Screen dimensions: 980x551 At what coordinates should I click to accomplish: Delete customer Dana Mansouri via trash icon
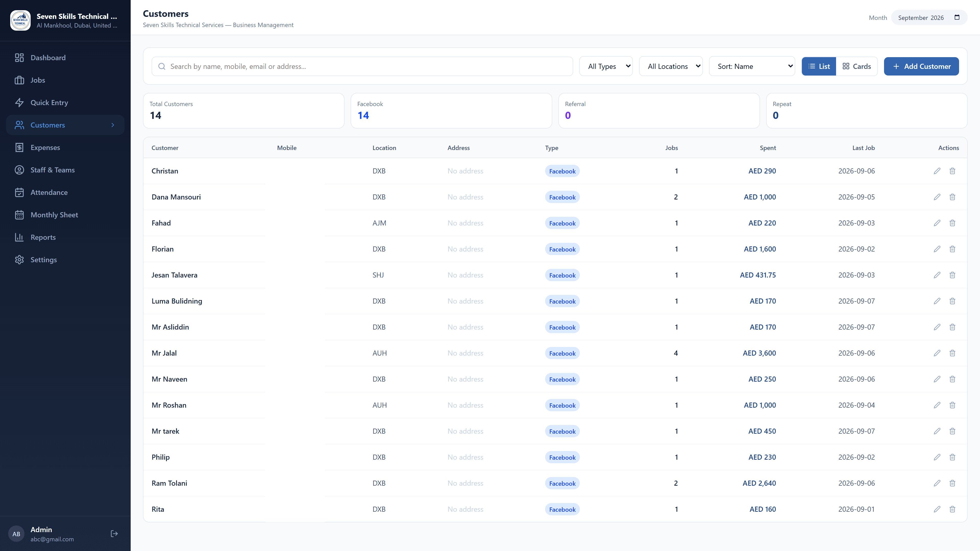coord(952,197)
